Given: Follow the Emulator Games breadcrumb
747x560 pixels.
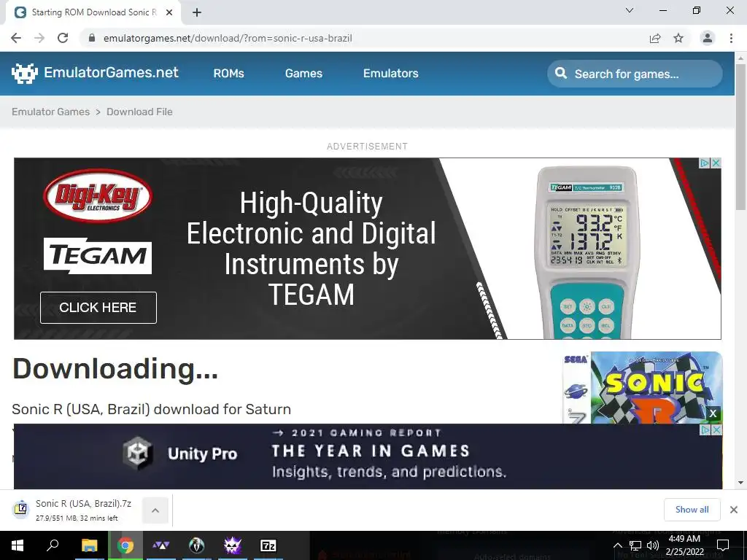Looking at the screenshot, I should pos(50,112).
